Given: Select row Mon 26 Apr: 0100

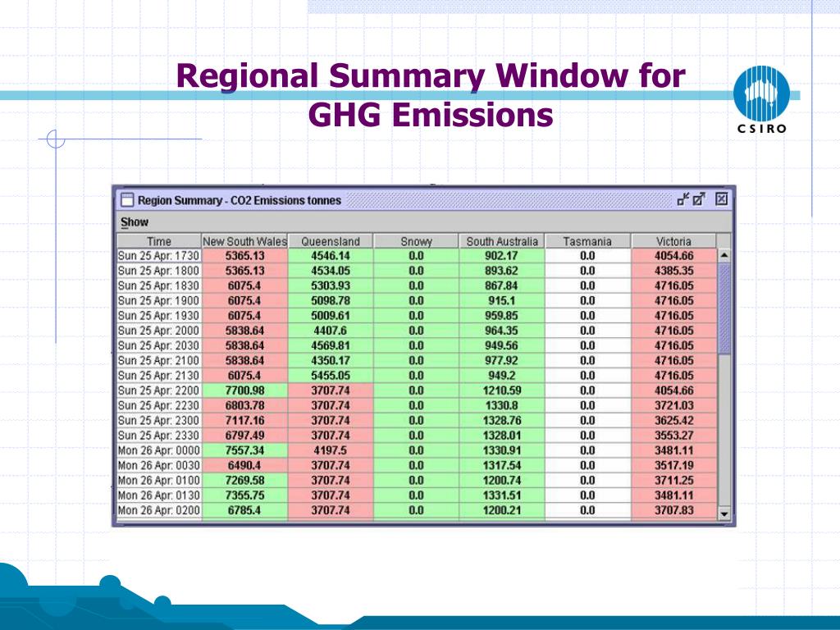Looking at the screenshot, I should coord(417,481).
